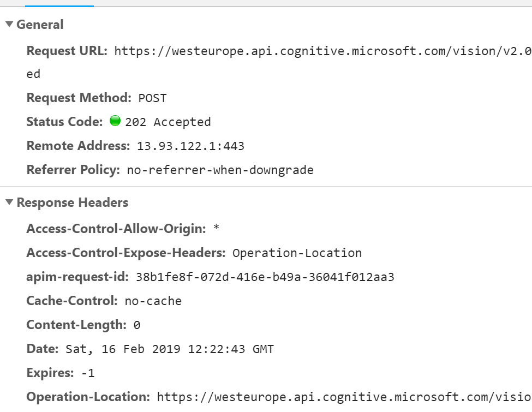Select the POST request method value
This screenshot has width=532, height=412.
pyautogui.click(x=152, y=99)
